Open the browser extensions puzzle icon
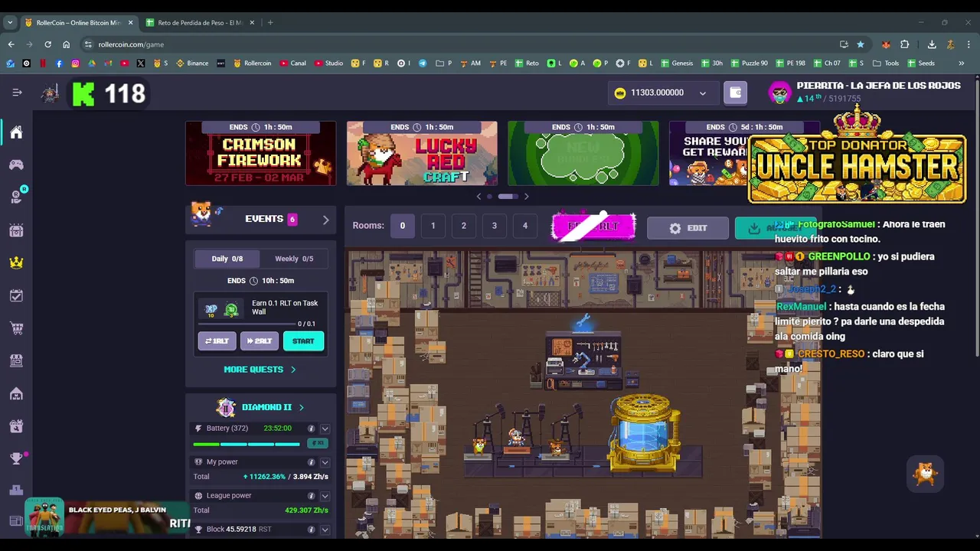Viewport: 980px width, 551px height. [x=904, y=44]
